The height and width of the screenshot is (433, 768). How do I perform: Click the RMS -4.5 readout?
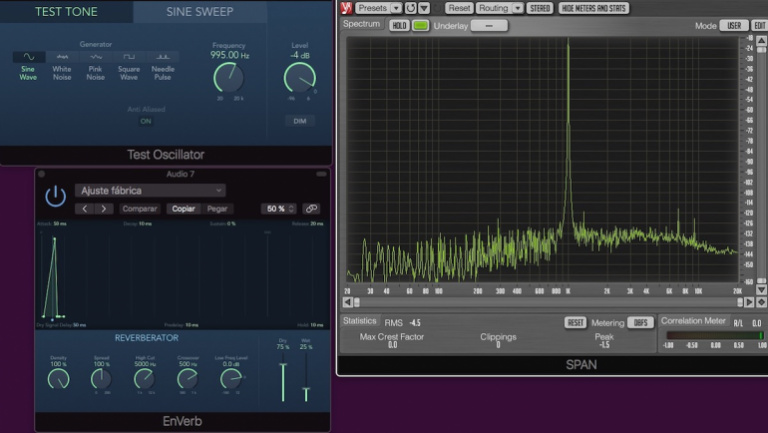click(403, 323)
